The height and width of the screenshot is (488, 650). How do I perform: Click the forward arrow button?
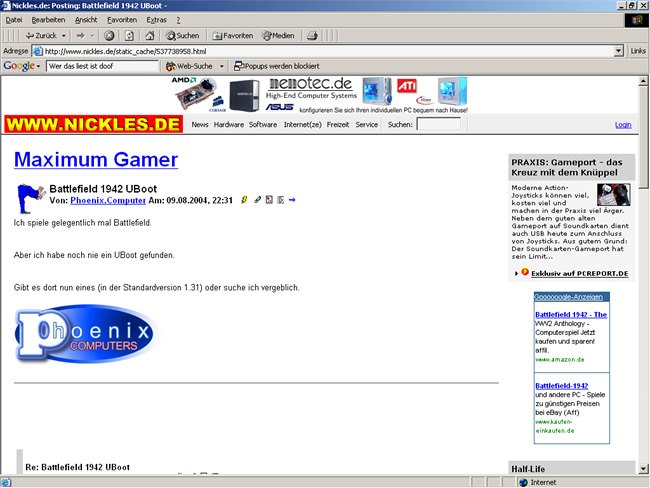pos(80,36)
